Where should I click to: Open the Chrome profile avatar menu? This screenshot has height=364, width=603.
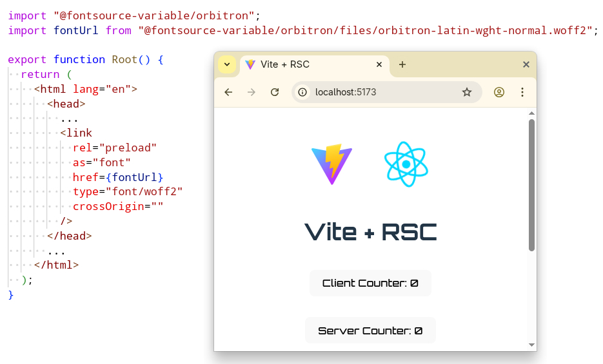[499, 92]
